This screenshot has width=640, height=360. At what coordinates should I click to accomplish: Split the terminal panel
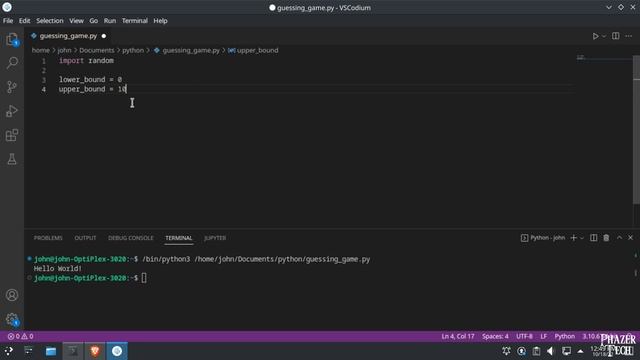tap(593, 238)
